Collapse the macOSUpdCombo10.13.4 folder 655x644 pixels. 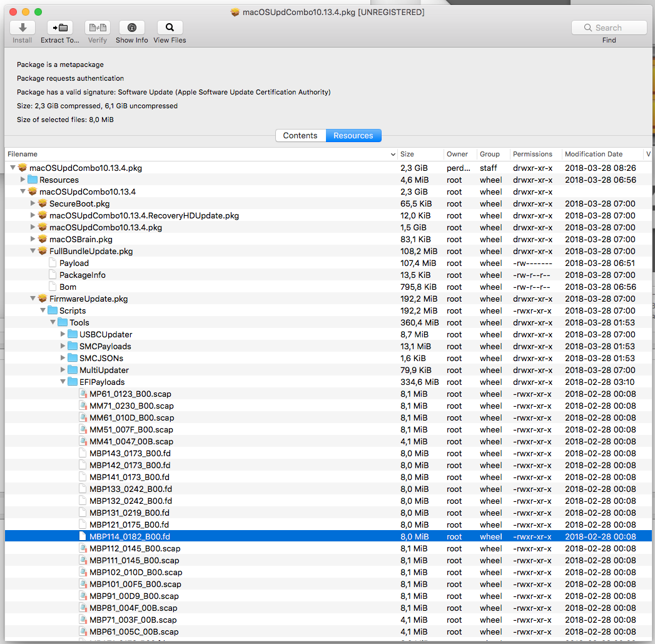click(23, 192)
